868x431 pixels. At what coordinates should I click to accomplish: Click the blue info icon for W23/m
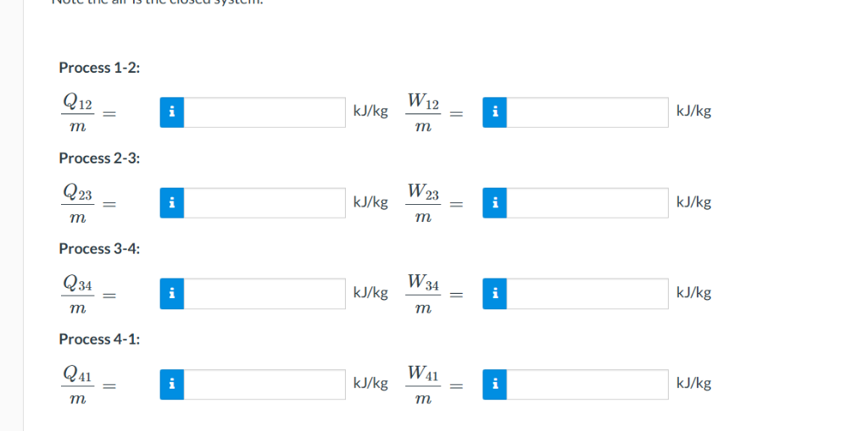(494, 202)
